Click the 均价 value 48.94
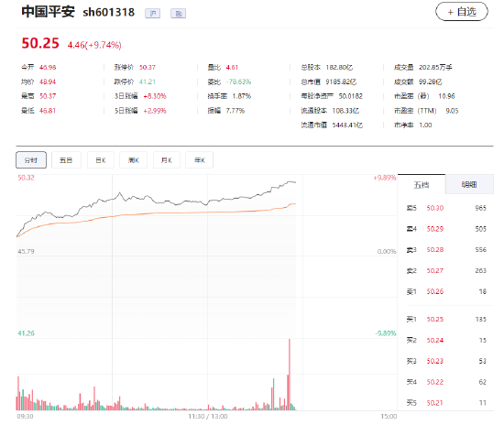 point(48,82)
